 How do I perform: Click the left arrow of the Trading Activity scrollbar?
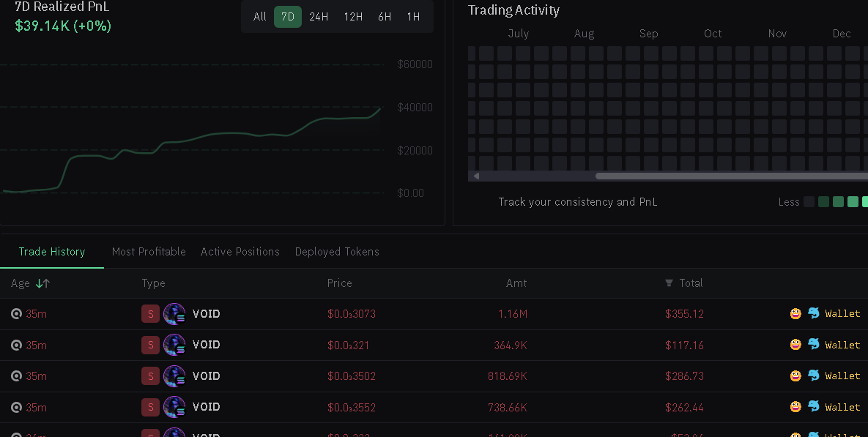[476, 176]
